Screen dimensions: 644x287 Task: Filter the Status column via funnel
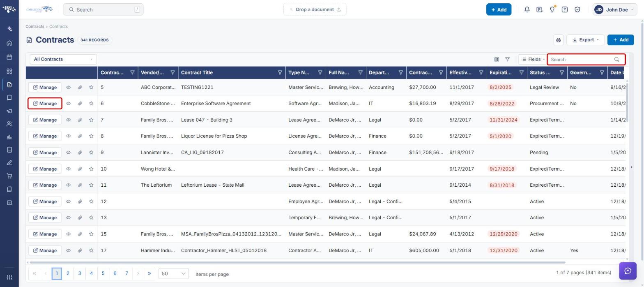(x=561, y=73)
